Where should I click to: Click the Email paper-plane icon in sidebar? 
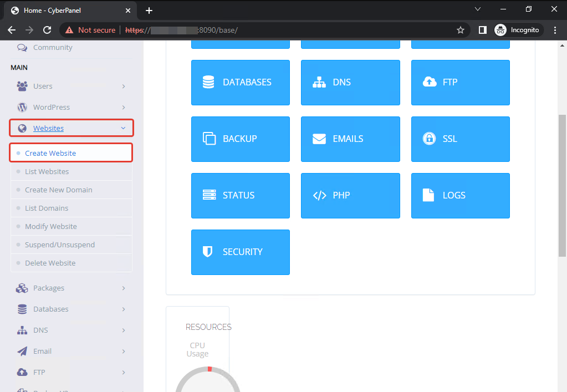(x=22, y=351)
